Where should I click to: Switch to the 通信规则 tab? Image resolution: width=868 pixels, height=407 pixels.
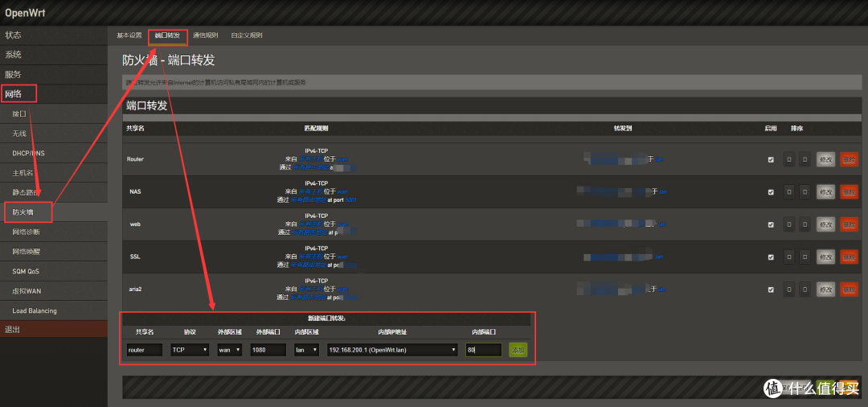click(x=205, y=35)
